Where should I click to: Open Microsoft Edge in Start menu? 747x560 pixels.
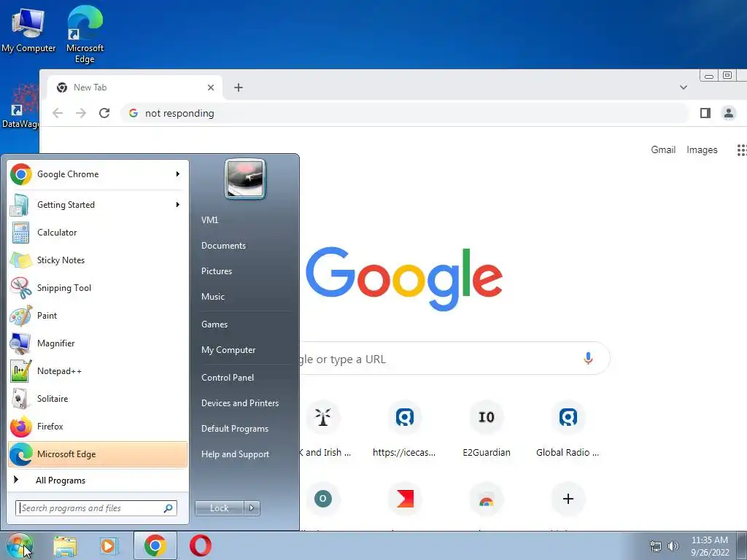click(98, 454)
